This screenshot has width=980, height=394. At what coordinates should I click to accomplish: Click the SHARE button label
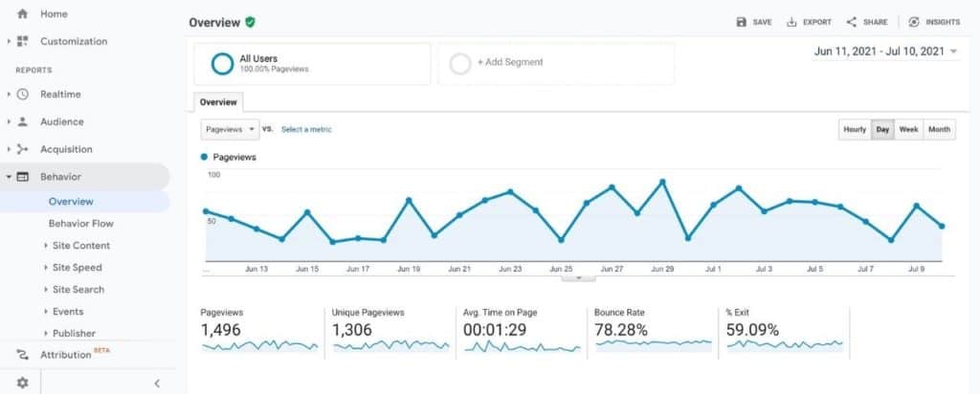tap(875, 22)
